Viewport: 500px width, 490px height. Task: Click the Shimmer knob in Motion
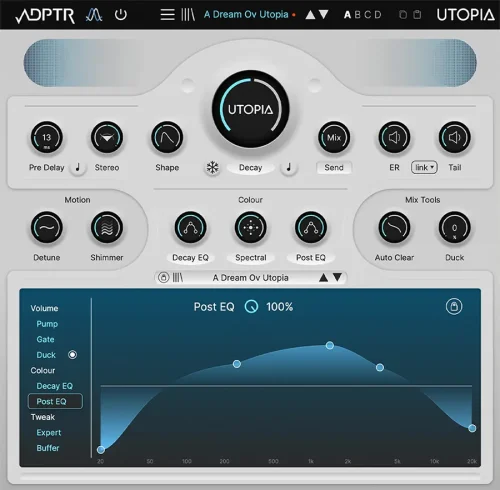tap(107, 228)
